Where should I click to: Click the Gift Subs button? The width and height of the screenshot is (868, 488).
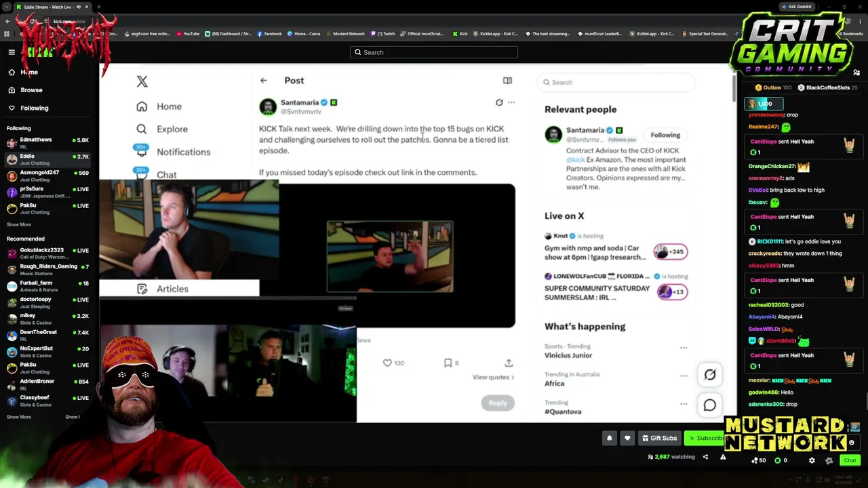coord(660,439)
